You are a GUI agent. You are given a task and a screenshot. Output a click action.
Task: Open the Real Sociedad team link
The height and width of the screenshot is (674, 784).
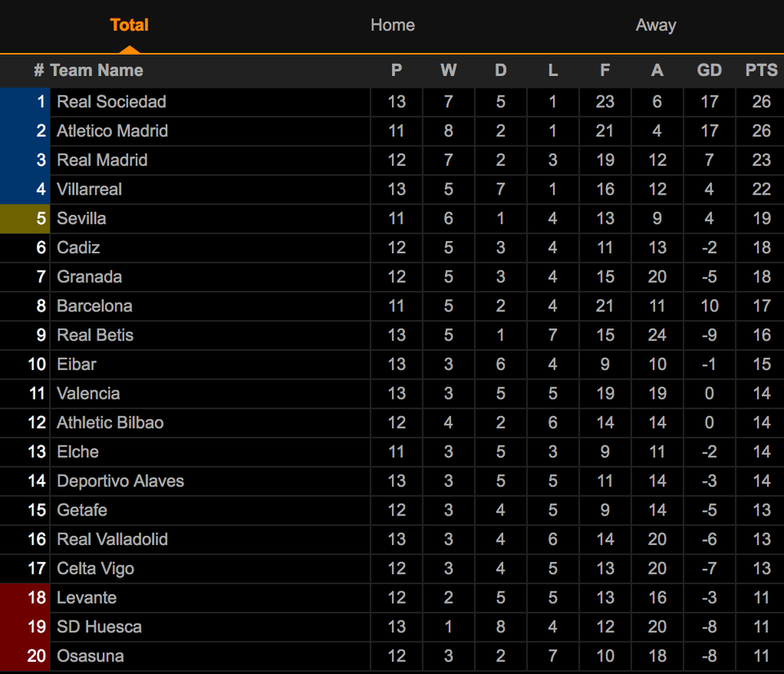(x=111, y=102)
